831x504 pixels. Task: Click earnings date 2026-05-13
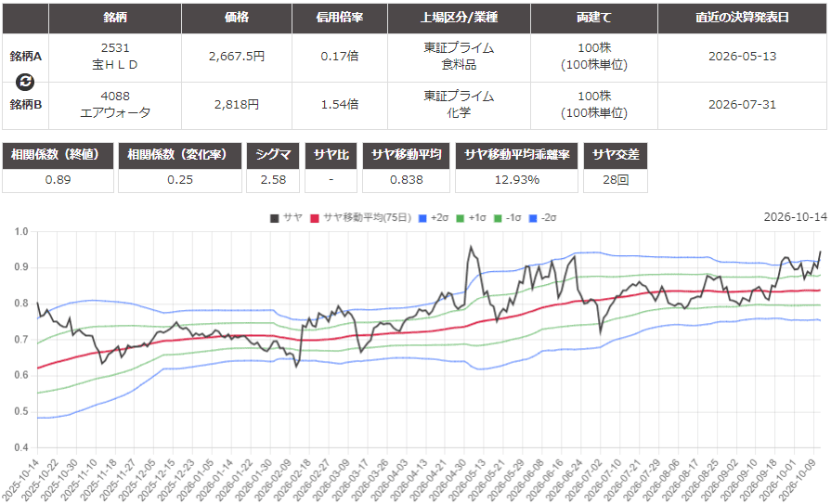(x=742, y=57)
